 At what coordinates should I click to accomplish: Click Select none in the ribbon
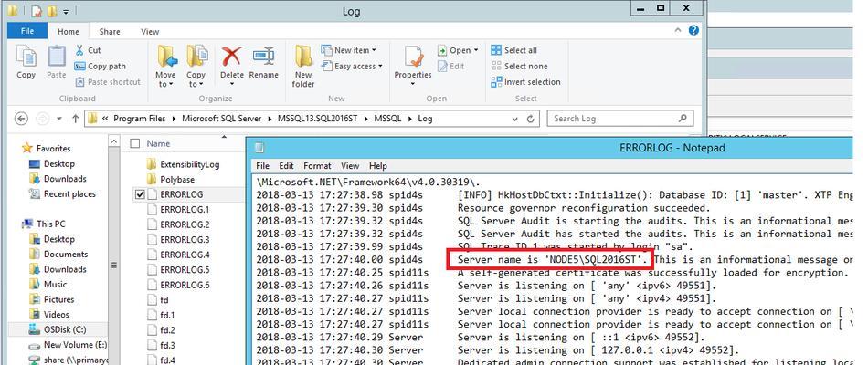[519, 66]
